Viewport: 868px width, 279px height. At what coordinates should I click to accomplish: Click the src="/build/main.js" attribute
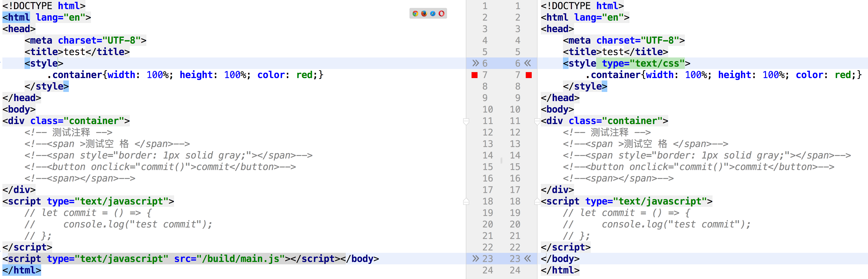tap(229, 259)
